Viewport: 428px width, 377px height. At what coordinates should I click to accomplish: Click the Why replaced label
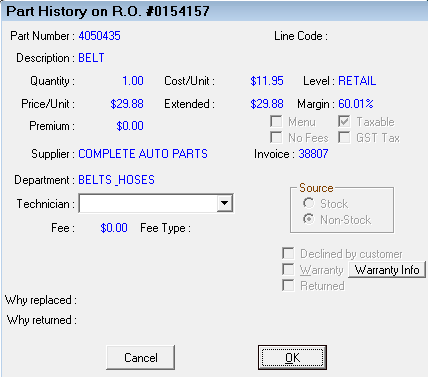(x=41, y=300)
